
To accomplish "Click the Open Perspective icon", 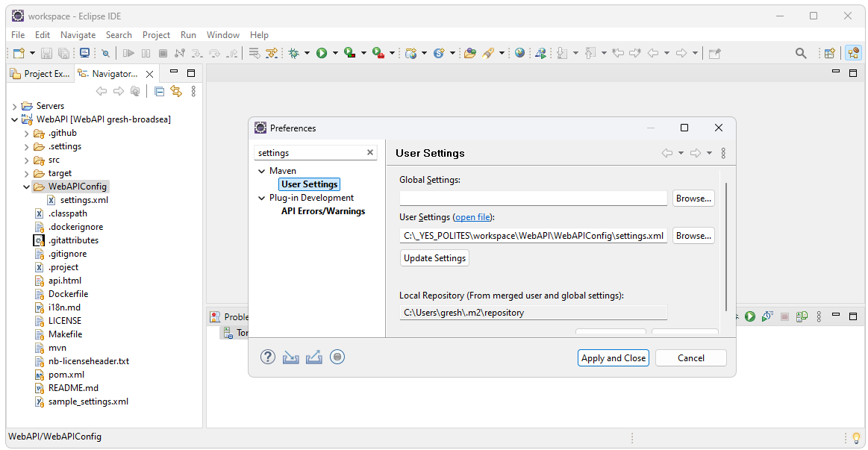I will click(829, 53).
